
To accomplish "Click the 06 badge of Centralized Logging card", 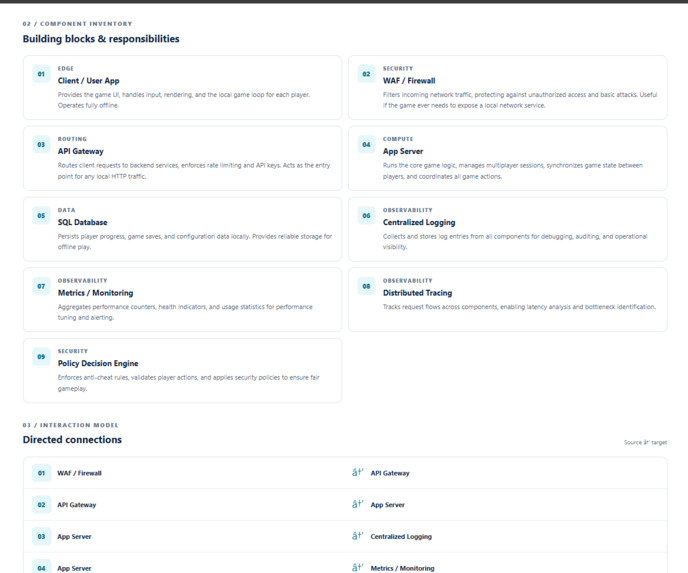I will pos(366,215).
